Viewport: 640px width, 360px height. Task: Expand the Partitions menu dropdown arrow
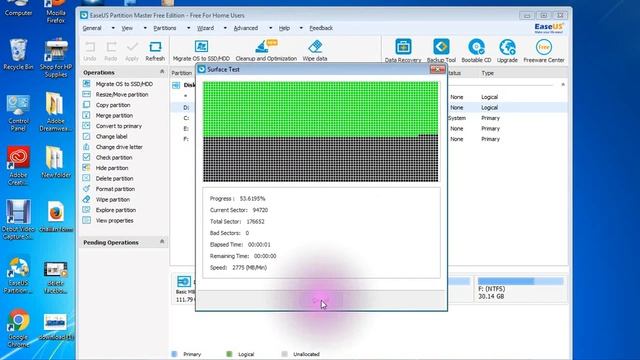(188, 28)
